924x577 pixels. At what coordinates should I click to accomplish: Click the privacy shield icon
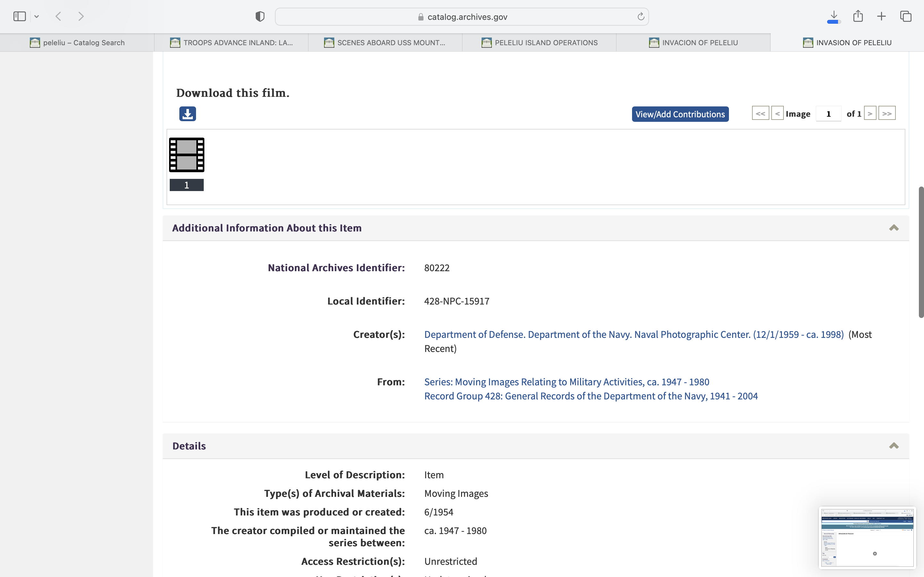(260, 16)
